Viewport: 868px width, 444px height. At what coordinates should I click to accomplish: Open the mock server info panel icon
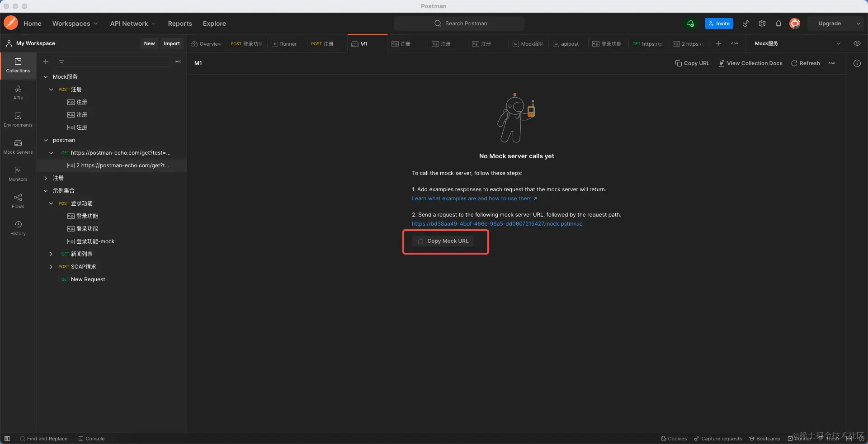(857, 63)
